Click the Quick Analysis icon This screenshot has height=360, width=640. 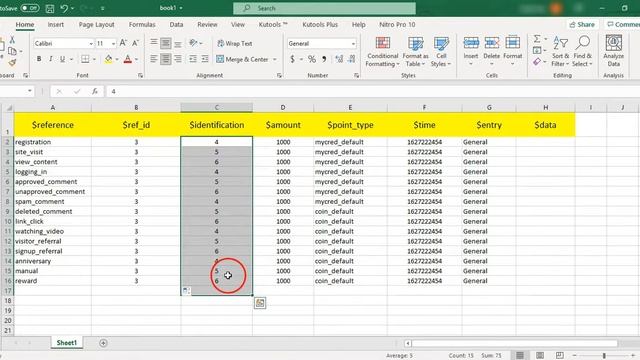pyautogui.click(x=260, y=303)
